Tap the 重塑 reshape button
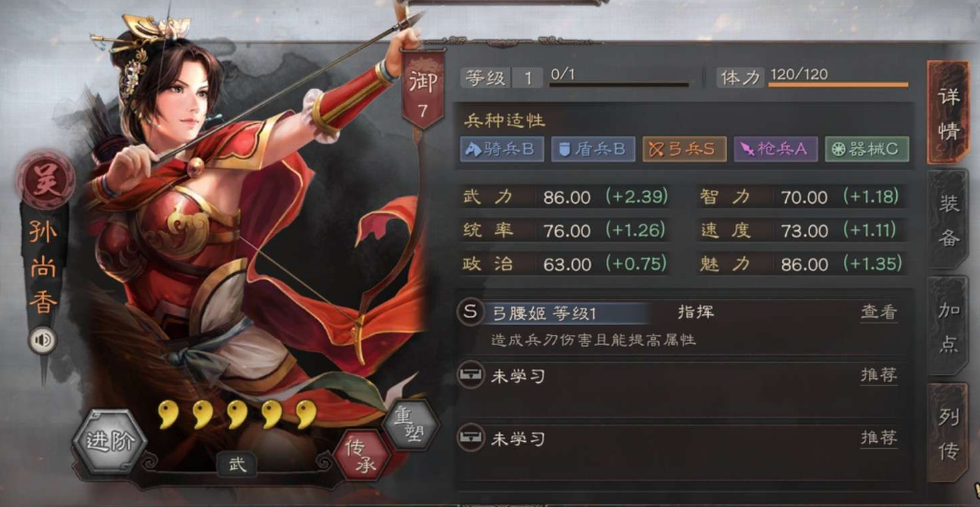 point(412,425)
